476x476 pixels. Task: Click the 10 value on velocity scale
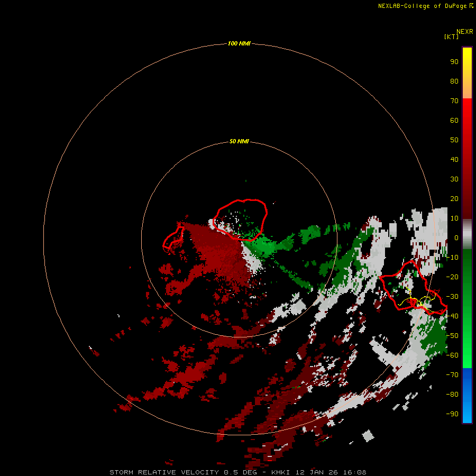click(454, 218)
